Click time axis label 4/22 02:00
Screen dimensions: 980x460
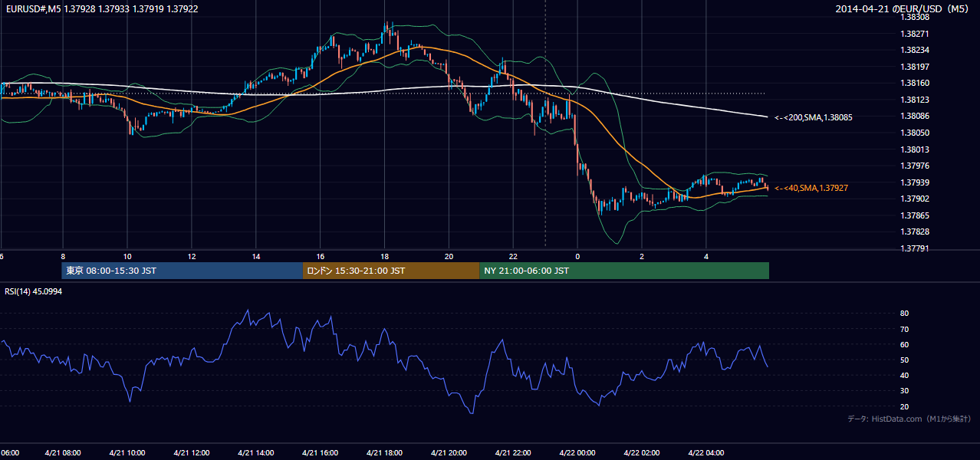point(642,453)
